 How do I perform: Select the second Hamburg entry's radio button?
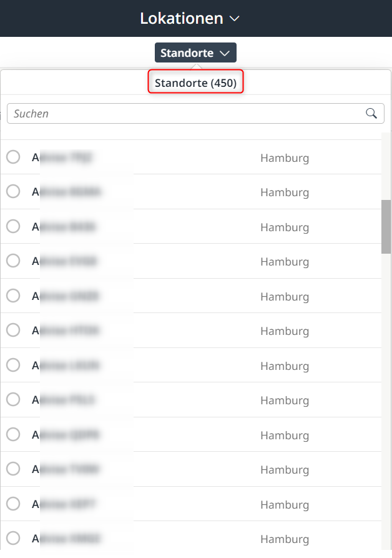[x=13, y=192]
